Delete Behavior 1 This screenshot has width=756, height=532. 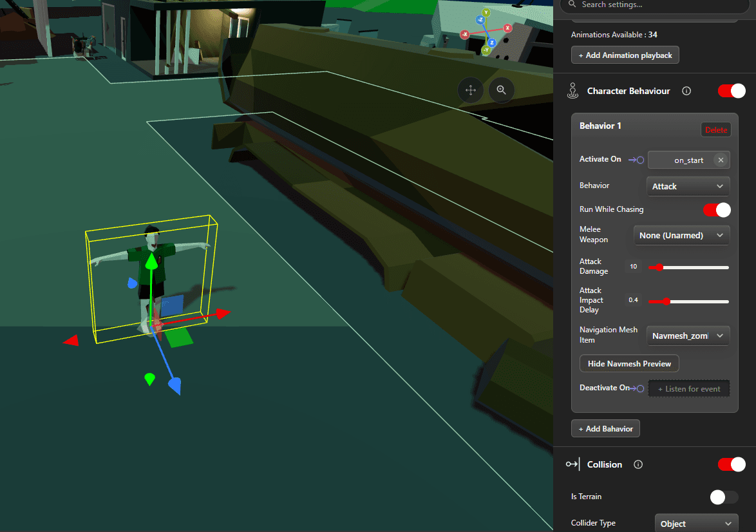[x=716, y=129]
